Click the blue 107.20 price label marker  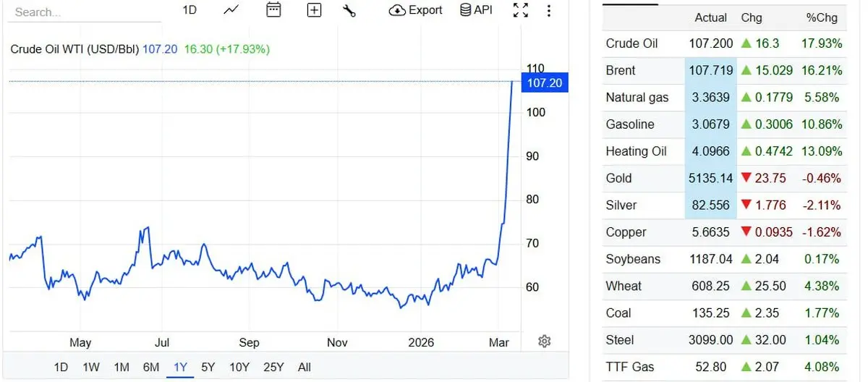point(545,82)
